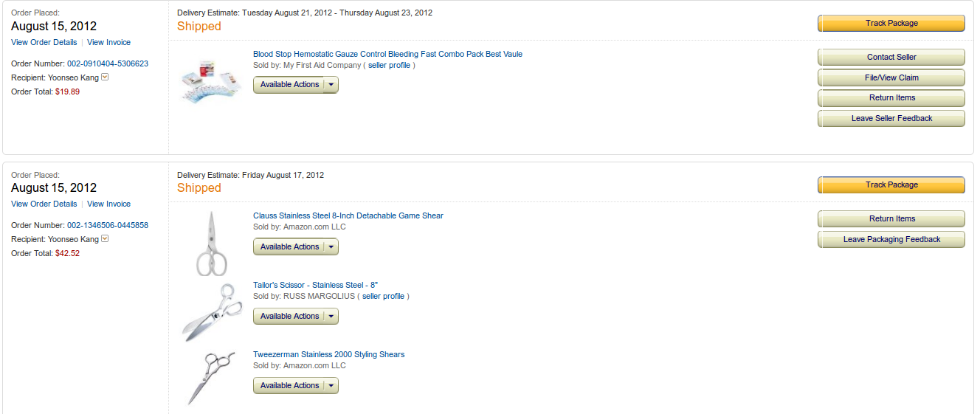
Task: Click the File/View Claim button
Action: [891, 78]
